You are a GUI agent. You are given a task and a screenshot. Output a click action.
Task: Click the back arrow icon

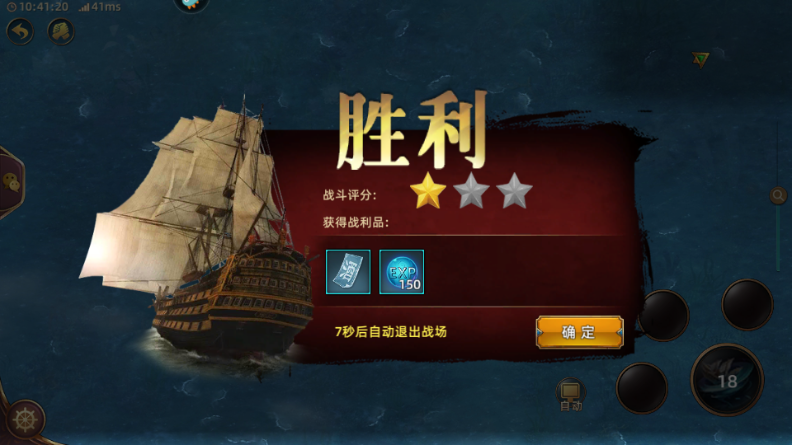click(x=20, y=32)
